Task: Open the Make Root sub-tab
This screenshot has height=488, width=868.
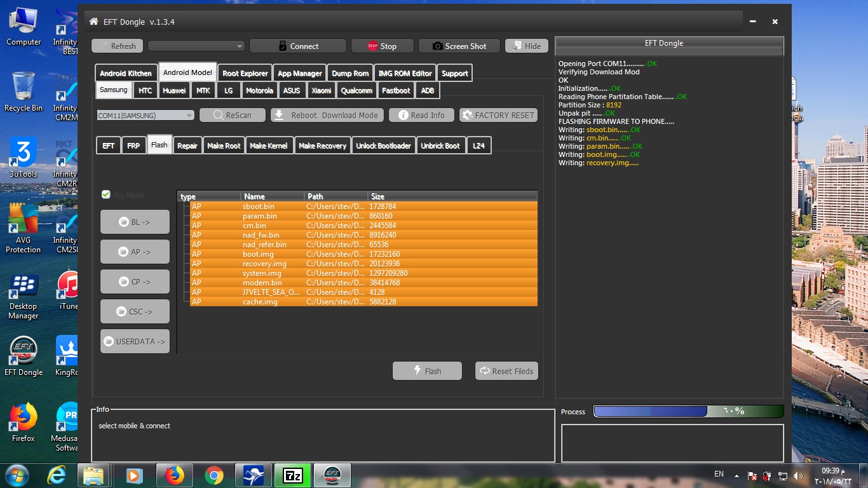Action: click(x=224, y=146)
